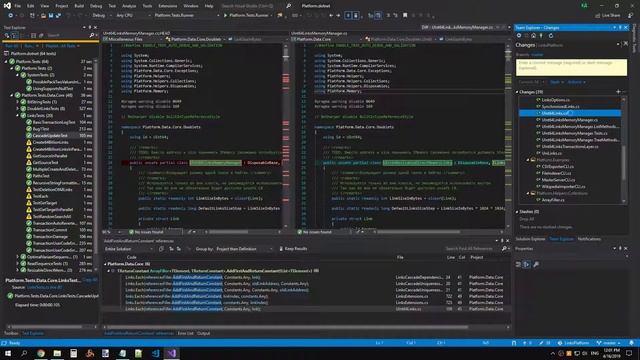Collapse Changes (29) section
Screen dimensions: 640x360
click(x=517, y=92)
